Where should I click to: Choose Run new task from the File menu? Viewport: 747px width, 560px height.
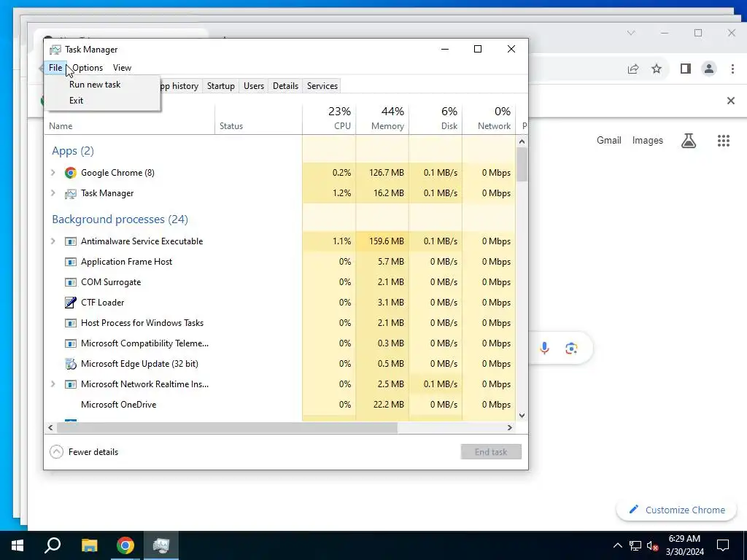pyautogui.click(x=102, y=85)
